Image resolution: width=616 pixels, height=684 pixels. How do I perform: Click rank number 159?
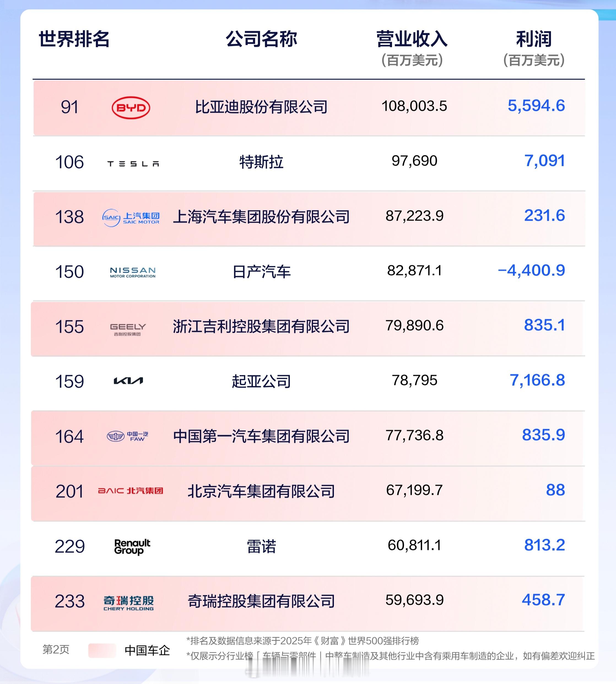pos(69,382)
